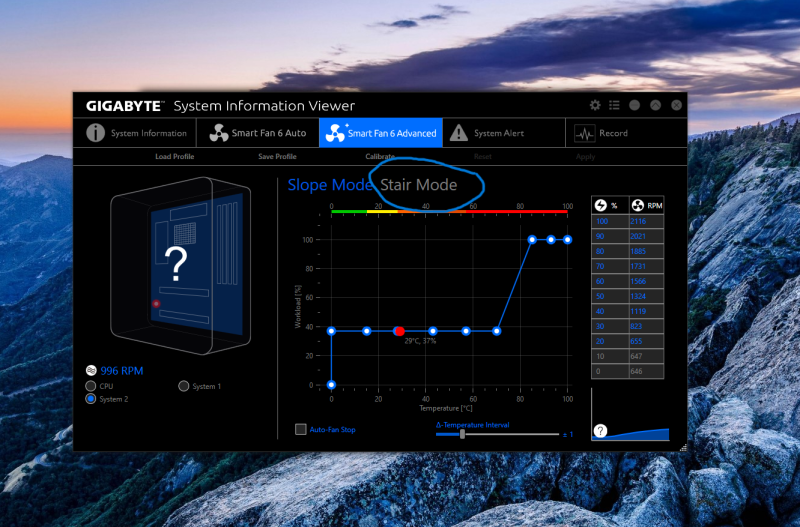Click the Reset button
Screen dimensions: 800x527
[483, 157]
